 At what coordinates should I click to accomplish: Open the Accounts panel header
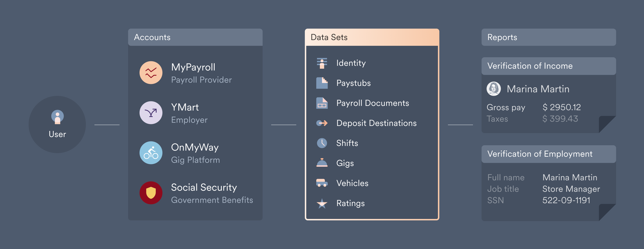coord(153,37)
